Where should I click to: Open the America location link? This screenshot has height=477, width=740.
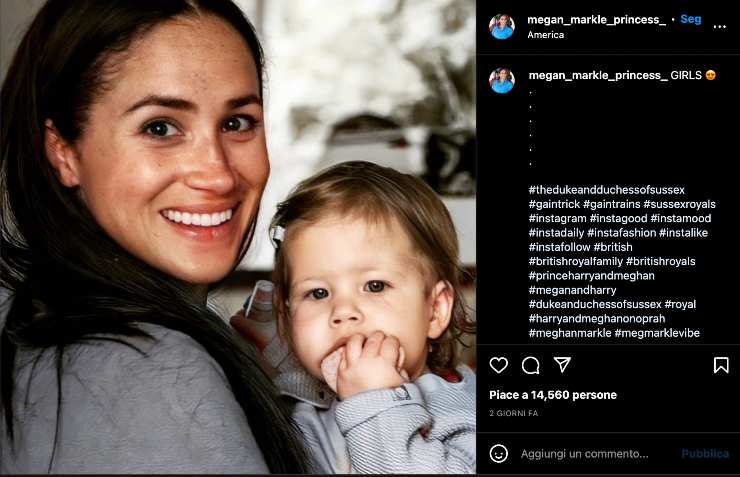pyautogui.click(x=546, y=34)
